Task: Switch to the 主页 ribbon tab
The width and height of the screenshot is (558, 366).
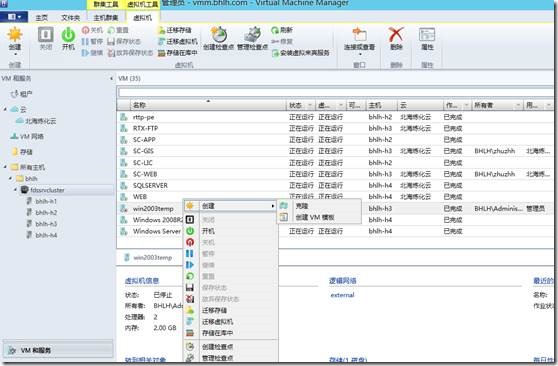Action: point(42,17)
